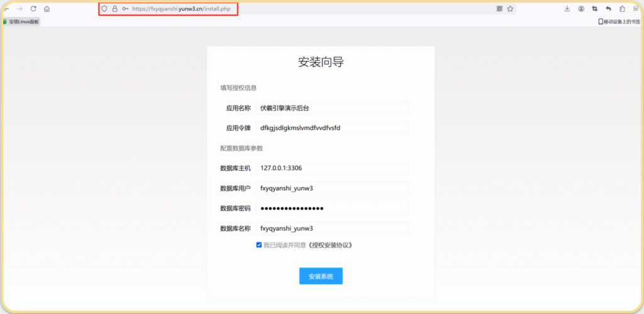Open the saved password key icon

pos(125,9)
